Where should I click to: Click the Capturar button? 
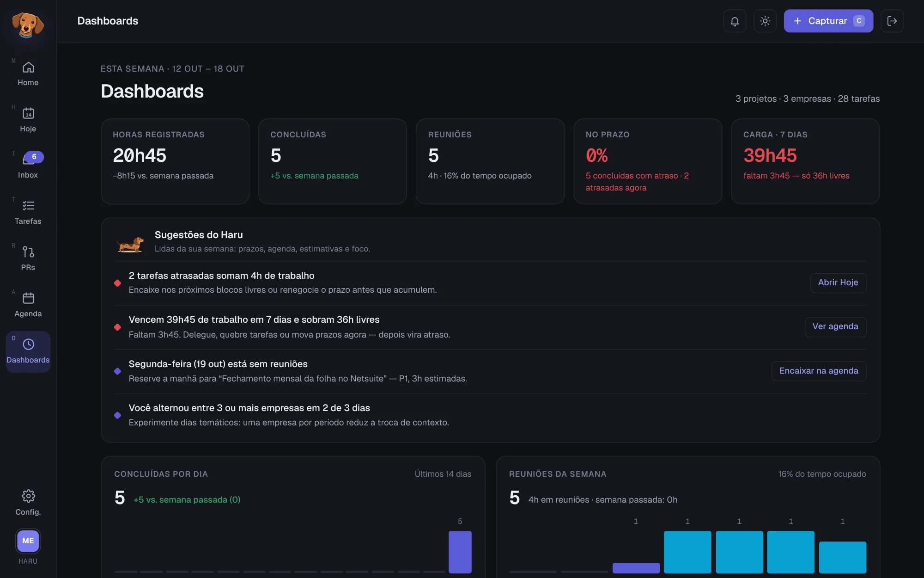click(828, 21)
